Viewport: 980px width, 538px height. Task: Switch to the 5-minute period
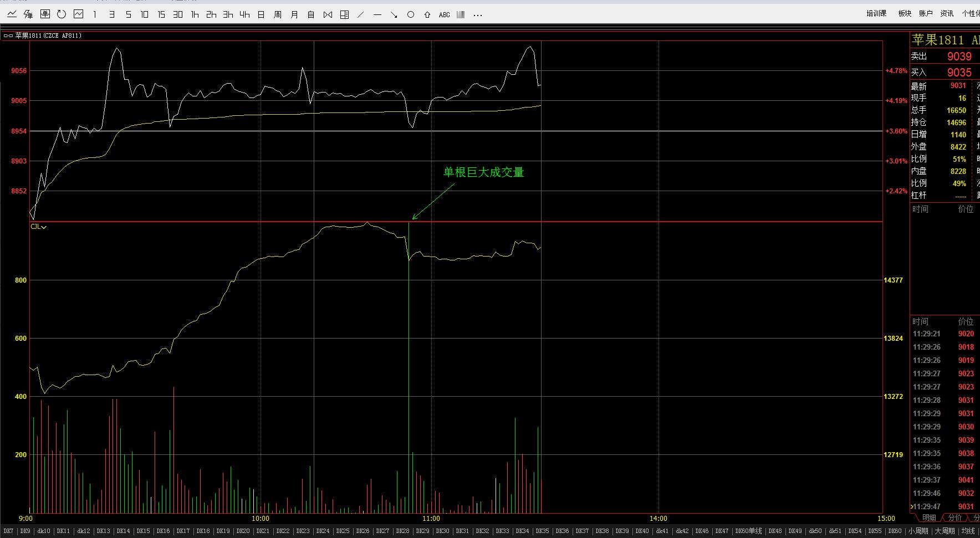tap(128, 14)
